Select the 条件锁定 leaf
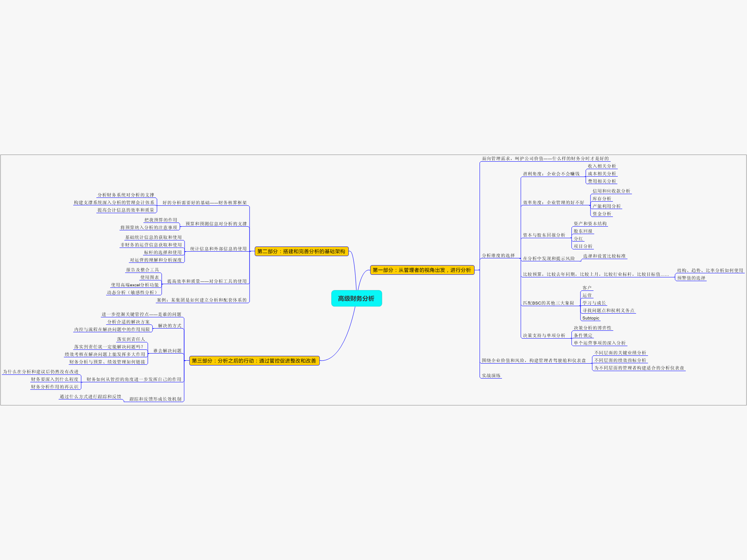 (583, 336)
